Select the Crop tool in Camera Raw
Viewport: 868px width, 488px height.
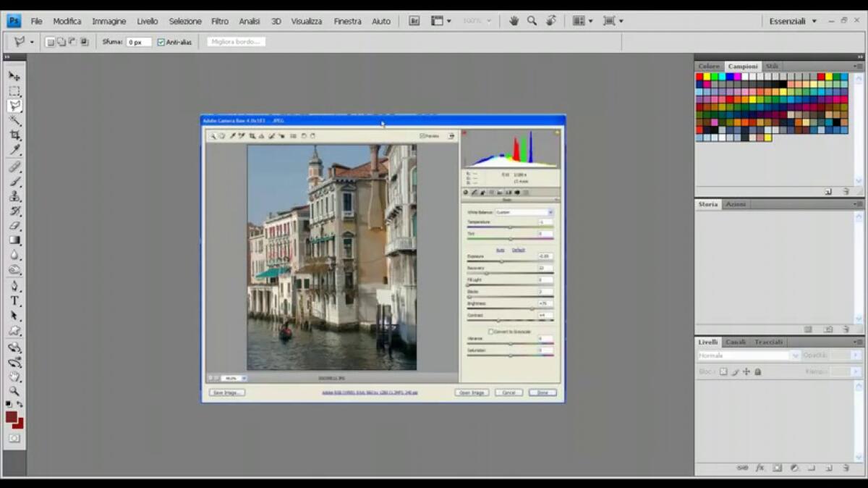pyautogui.click(x=251, y=135)
